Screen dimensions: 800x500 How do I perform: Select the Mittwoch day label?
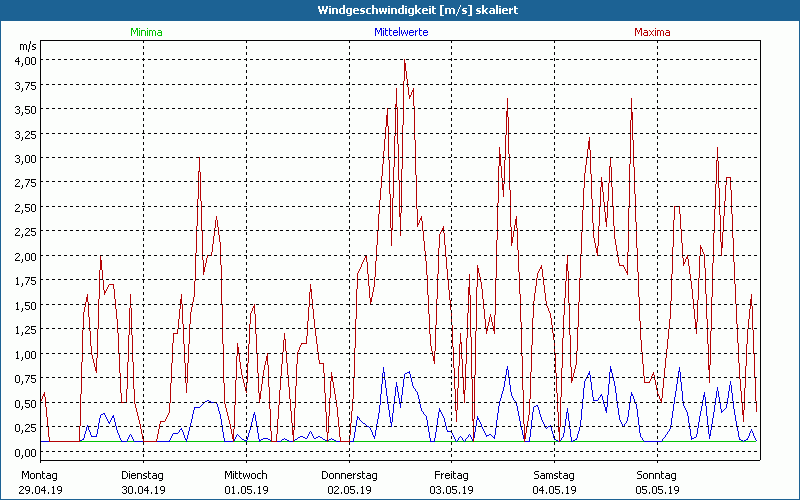245,475
